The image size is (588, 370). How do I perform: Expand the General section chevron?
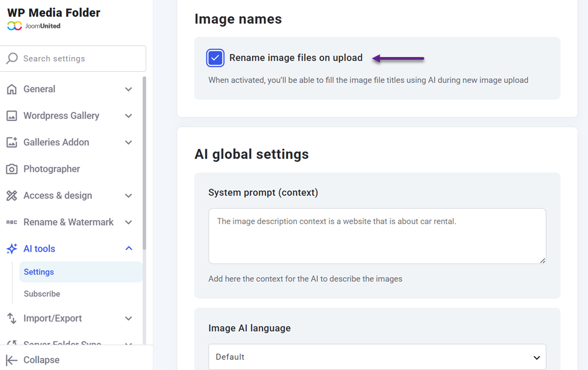pos(128,89)
